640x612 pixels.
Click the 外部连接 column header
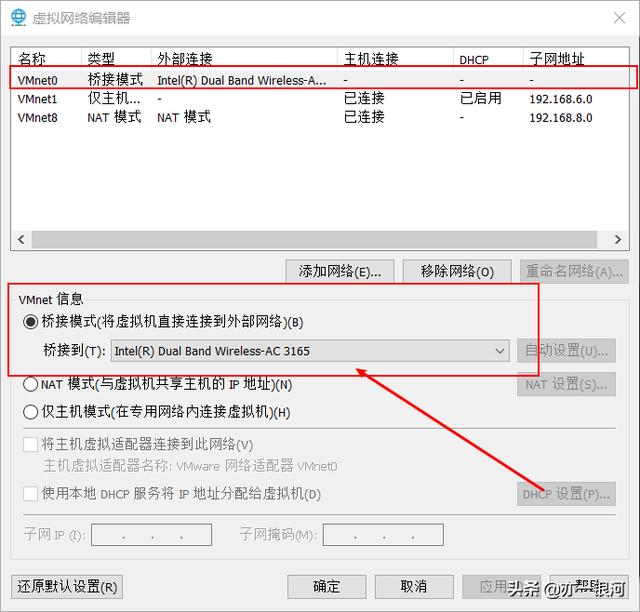pyautogui.click(x=244, y=59)
